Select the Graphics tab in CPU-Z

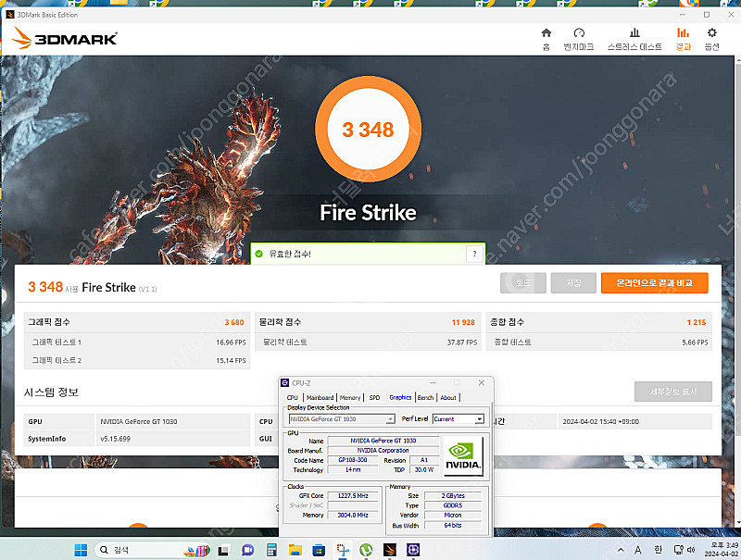click(400, 398)
